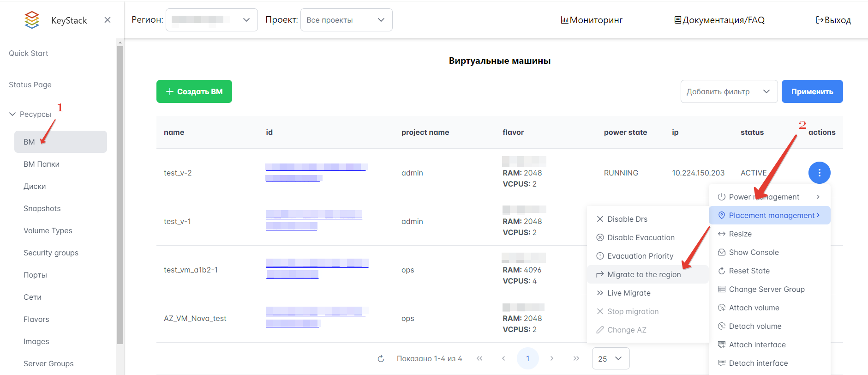Click the three-dot actions button for test_v-2
Screen dimensions: 868x375
point(819,173)
